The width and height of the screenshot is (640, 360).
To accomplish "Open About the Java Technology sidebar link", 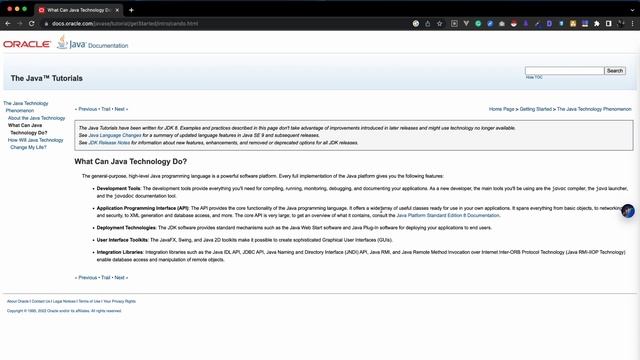I will pos(36,118).
